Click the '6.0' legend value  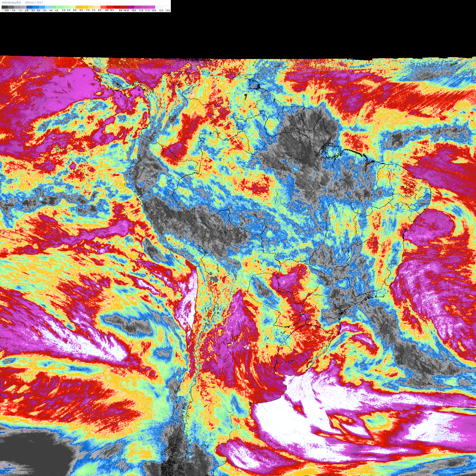[75, 10]
